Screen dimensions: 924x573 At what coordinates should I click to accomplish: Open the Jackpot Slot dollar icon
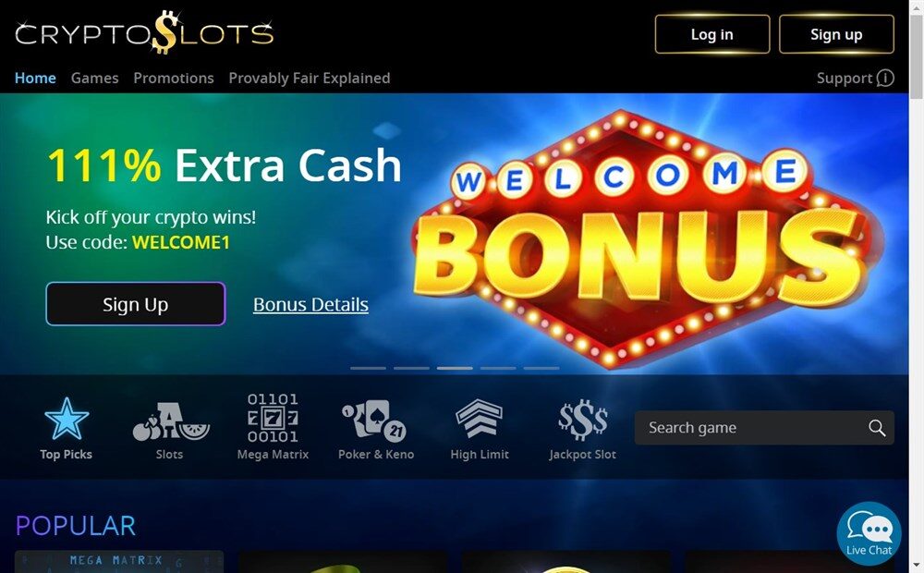pos(583,421)
